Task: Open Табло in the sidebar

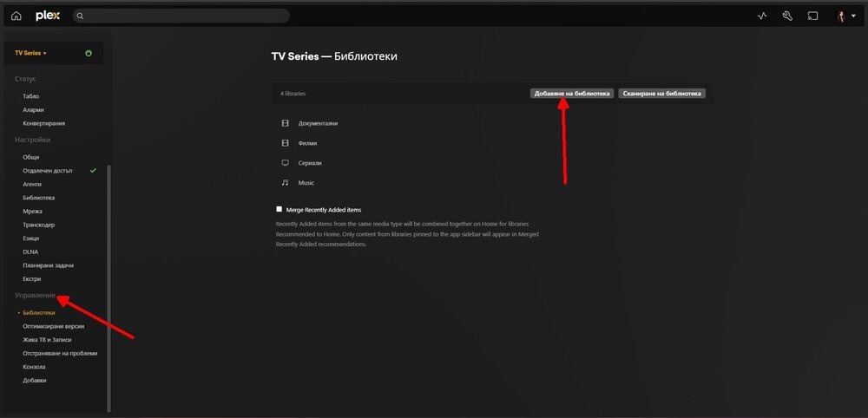Action: tap(31, 96)
